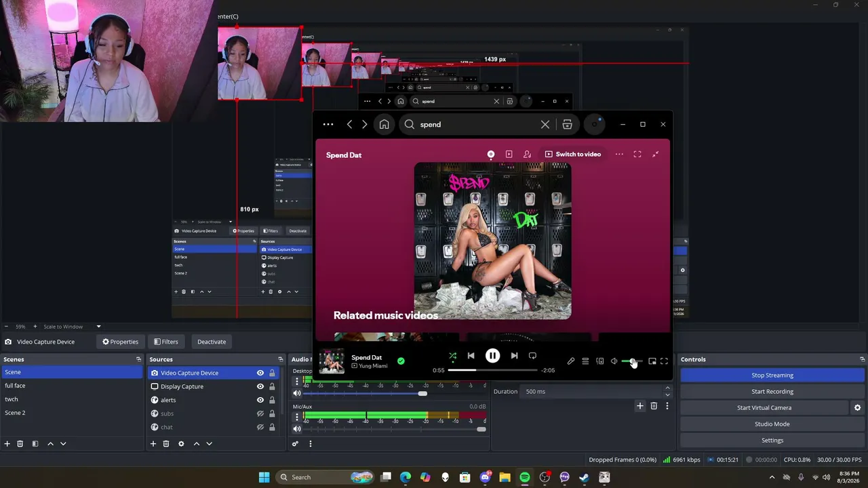Image resolution: width=868 pixels, height=488 pixels.
Task: Click Start Recording button
Action: (772, 392)
